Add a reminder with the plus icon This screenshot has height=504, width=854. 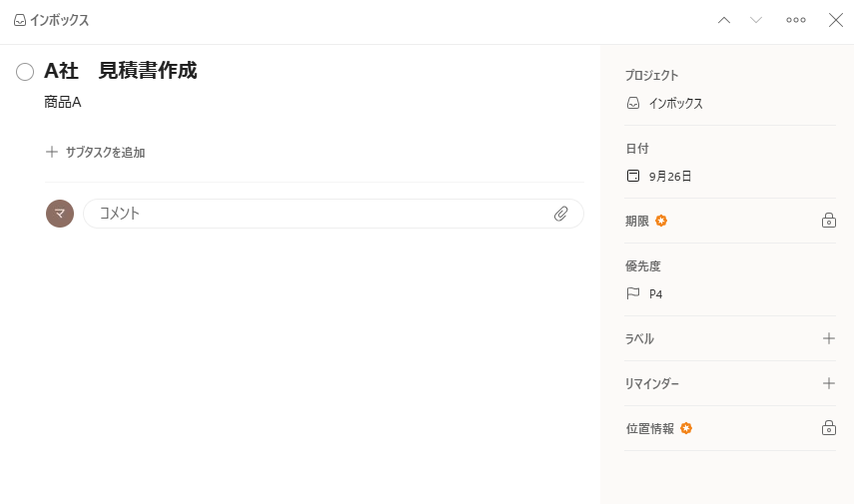828,383
